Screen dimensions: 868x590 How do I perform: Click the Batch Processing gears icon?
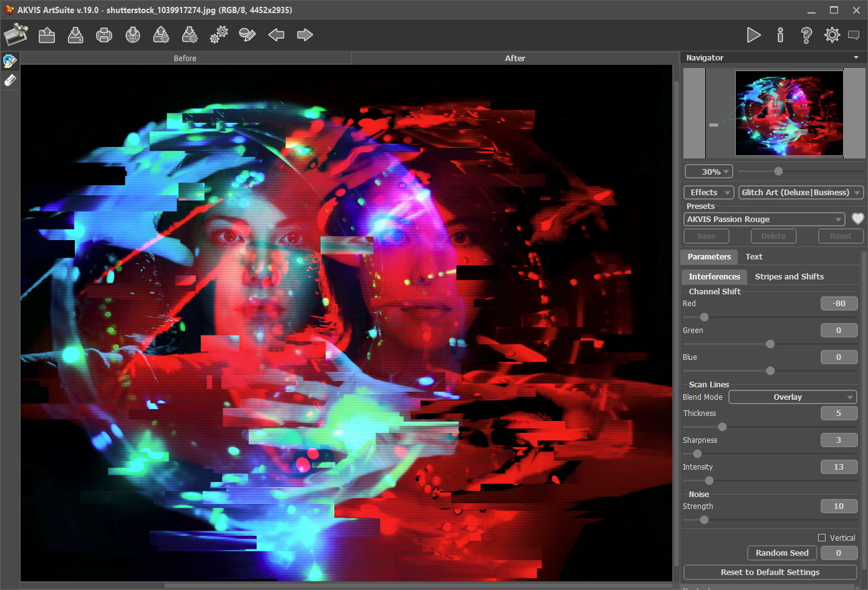[218, 35]
